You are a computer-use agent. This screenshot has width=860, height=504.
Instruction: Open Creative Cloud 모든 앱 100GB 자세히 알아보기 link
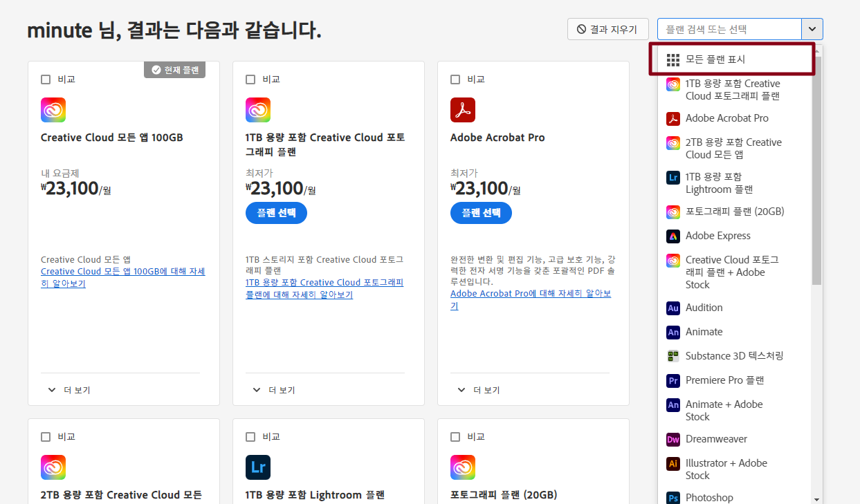tap(123, 277)
